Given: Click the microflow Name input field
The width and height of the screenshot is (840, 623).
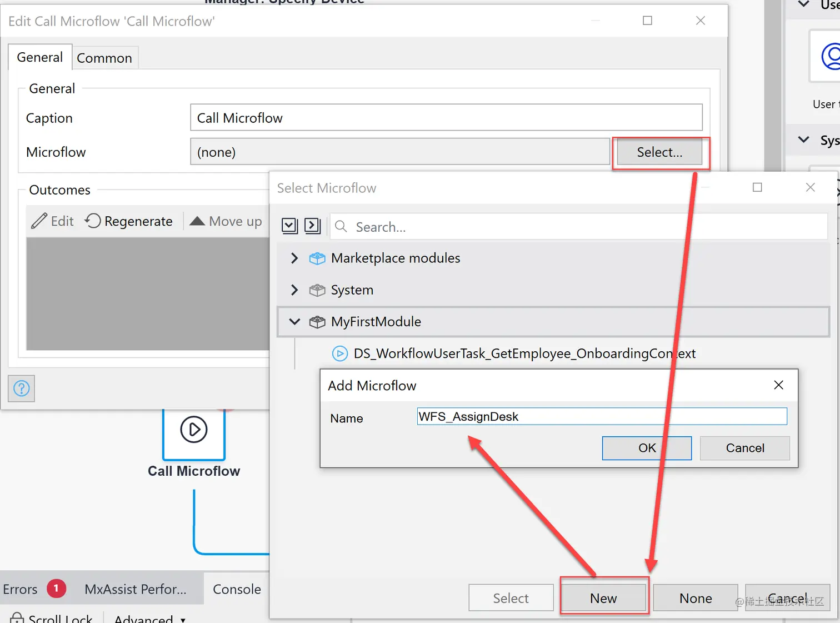Looking at the screenshot, I should coord(602,416).
